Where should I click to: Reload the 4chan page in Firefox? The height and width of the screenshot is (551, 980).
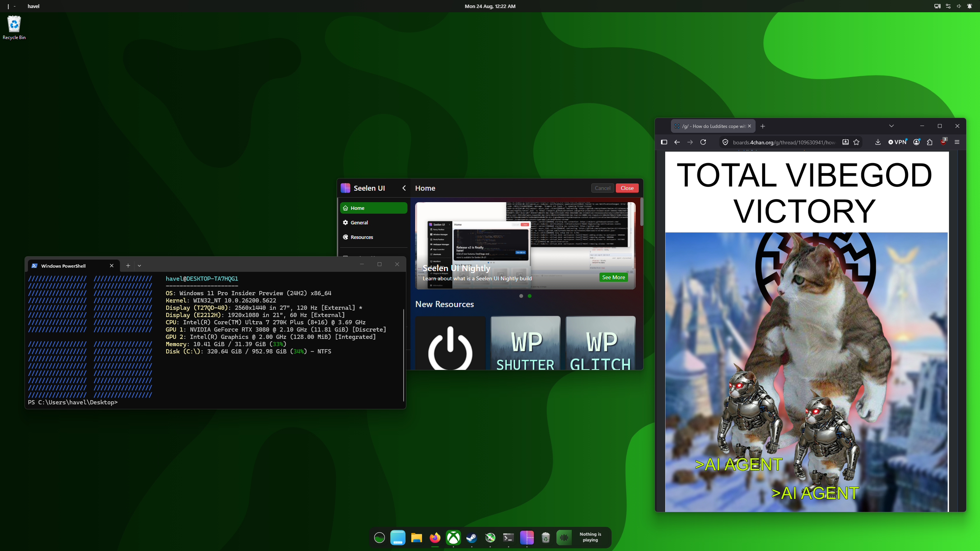(703, 142)
